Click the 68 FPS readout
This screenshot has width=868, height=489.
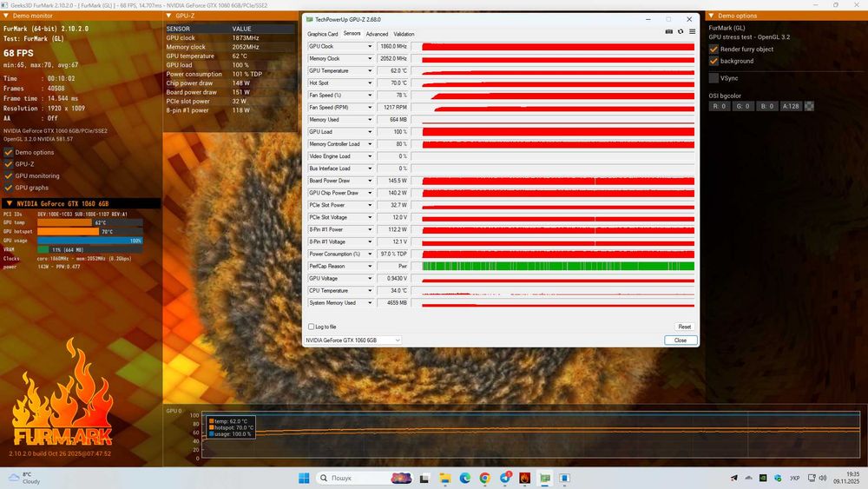click(x=18, y=53)
